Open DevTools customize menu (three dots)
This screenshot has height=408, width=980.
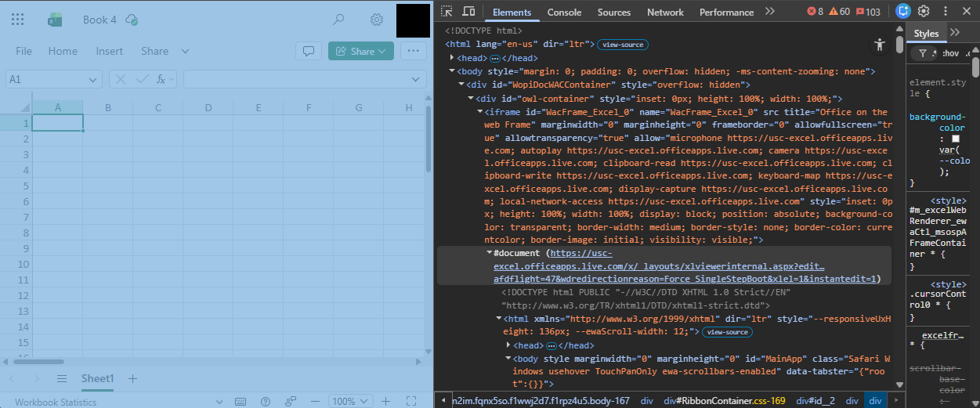point(946,12)
